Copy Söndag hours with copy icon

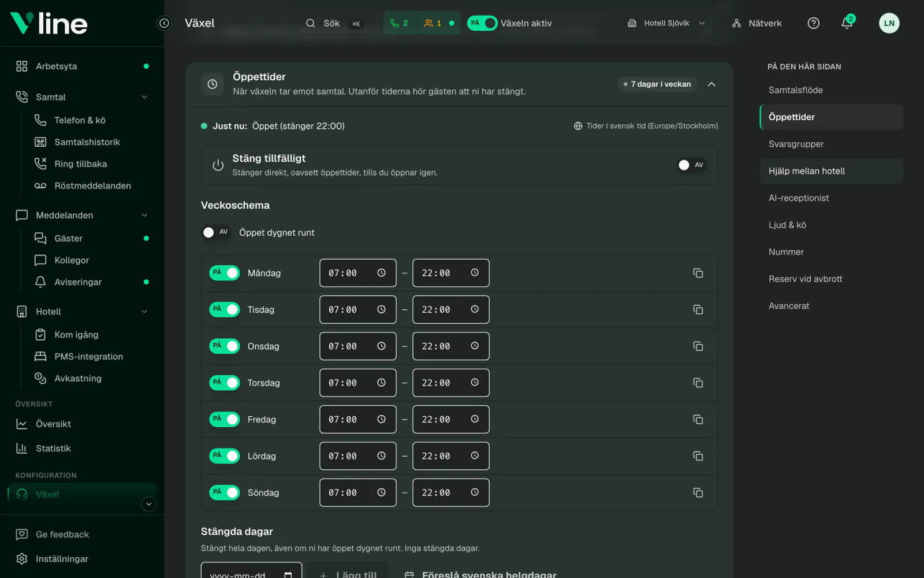pos(698,492)
